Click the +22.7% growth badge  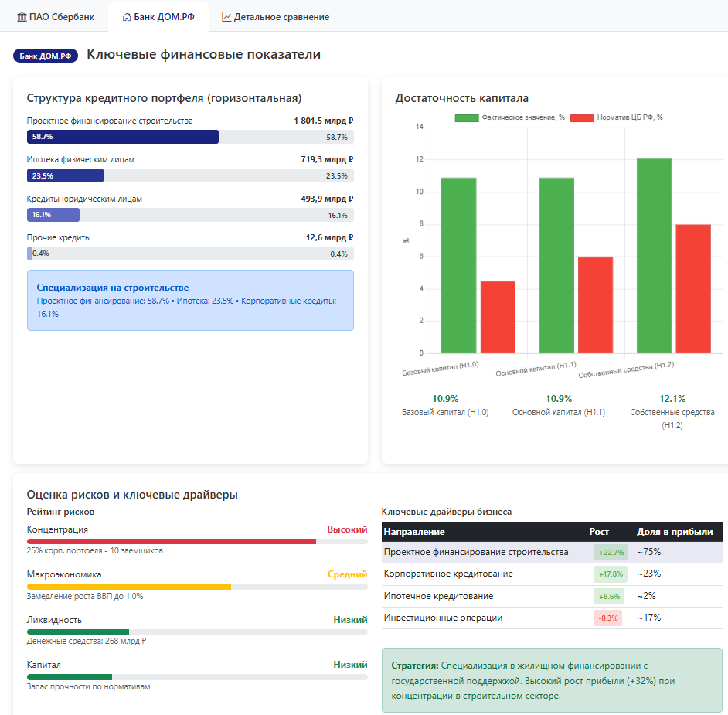610,553
